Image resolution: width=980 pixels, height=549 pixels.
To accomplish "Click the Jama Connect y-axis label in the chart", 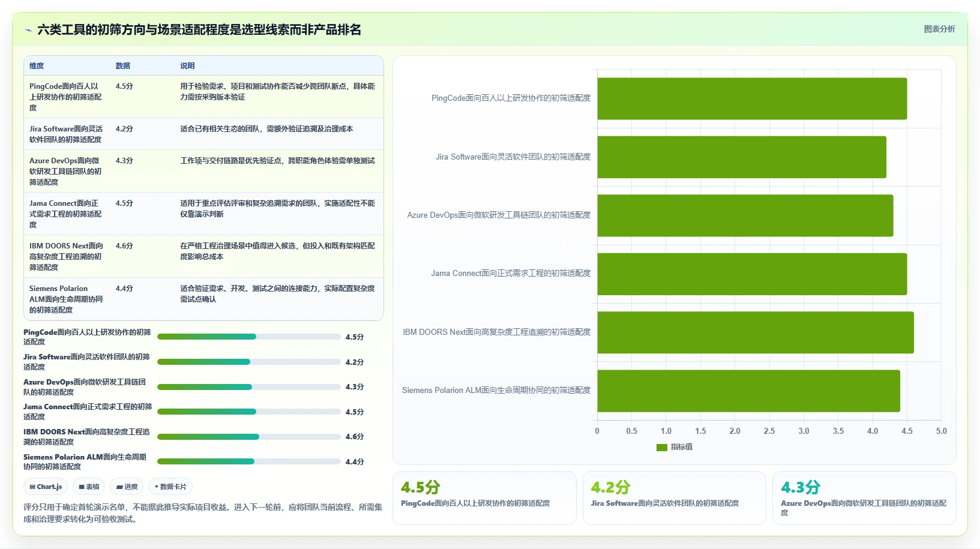I will [511, 274].
